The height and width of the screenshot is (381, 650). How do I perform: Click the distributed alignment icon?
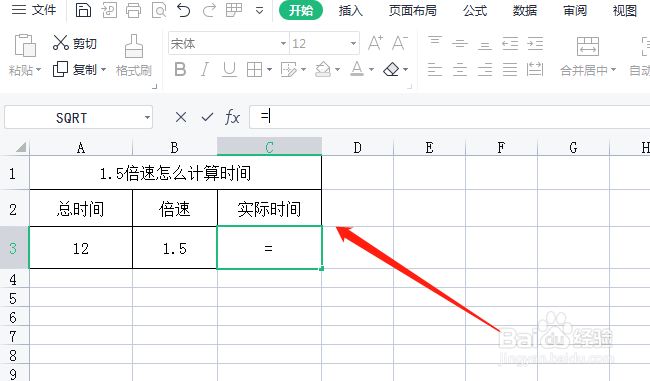535,69
